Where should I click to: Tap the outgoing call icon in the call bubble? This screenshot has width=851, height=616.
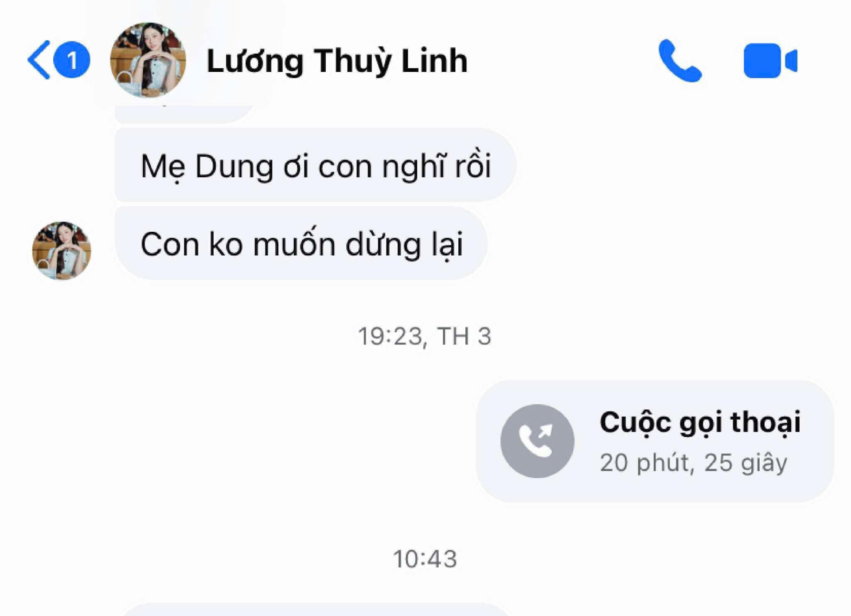pos(537,441)
